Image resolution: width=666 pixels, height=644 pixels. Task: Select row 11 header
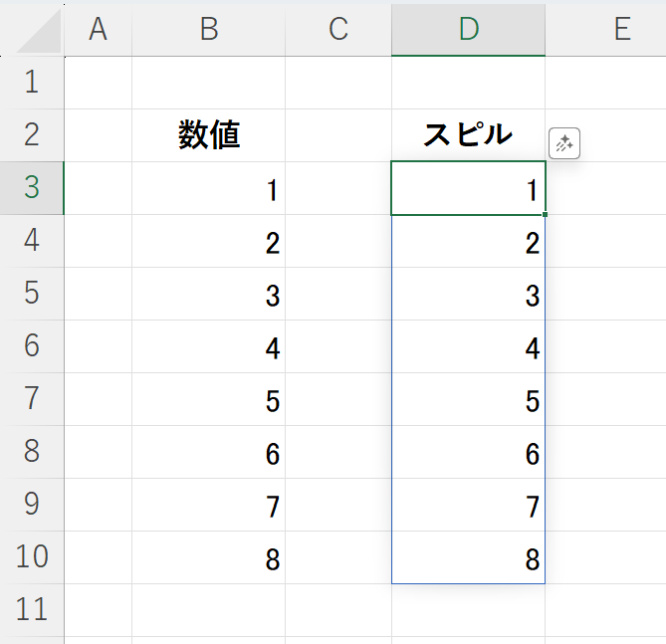tap(32, 609)
